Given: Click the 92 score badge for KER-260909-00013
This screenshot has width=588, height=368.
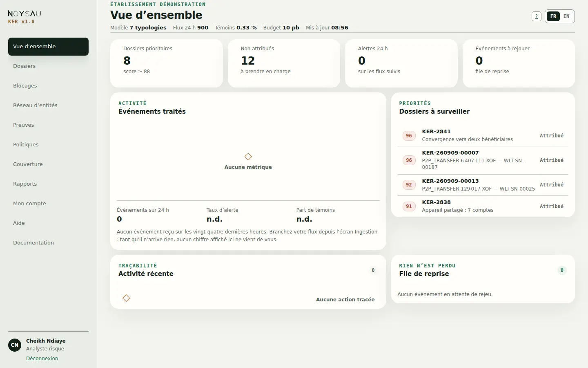Looking at the screenshot, I should coord(409,185).
